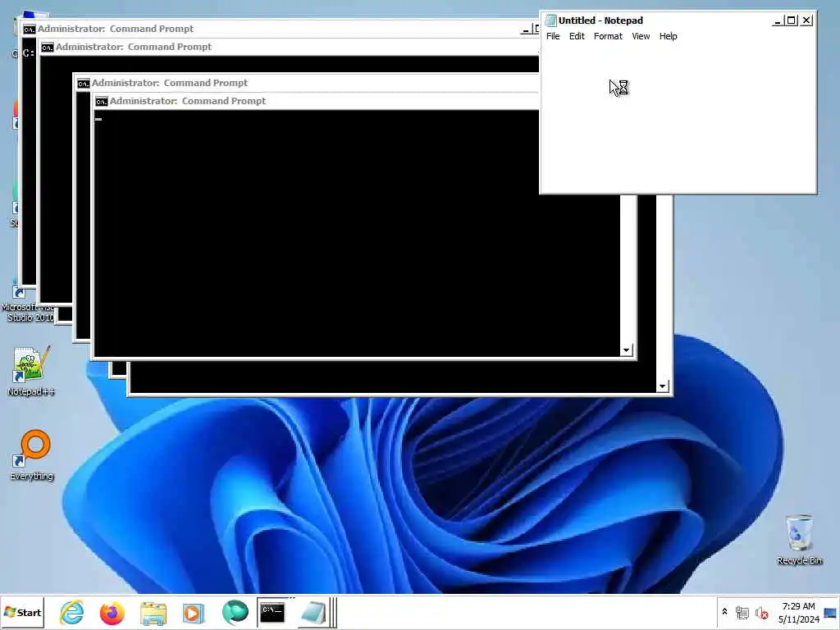This screenshot has width=840, height=630.
Task: Open Windows Media Player from the taskbar
Action: click(x=194, y=612)
